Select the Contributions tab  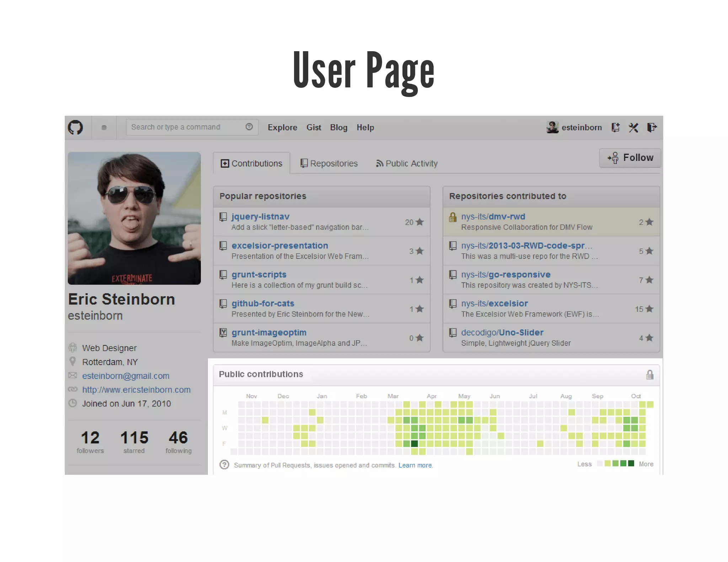(252, 163)
